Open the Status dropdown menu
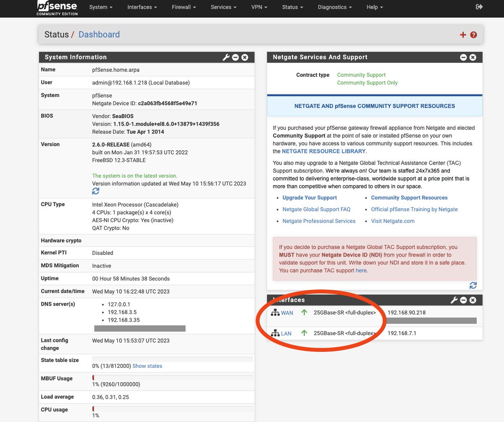The width and height of the screenshot is (504, 422). [x=293, y=7]
